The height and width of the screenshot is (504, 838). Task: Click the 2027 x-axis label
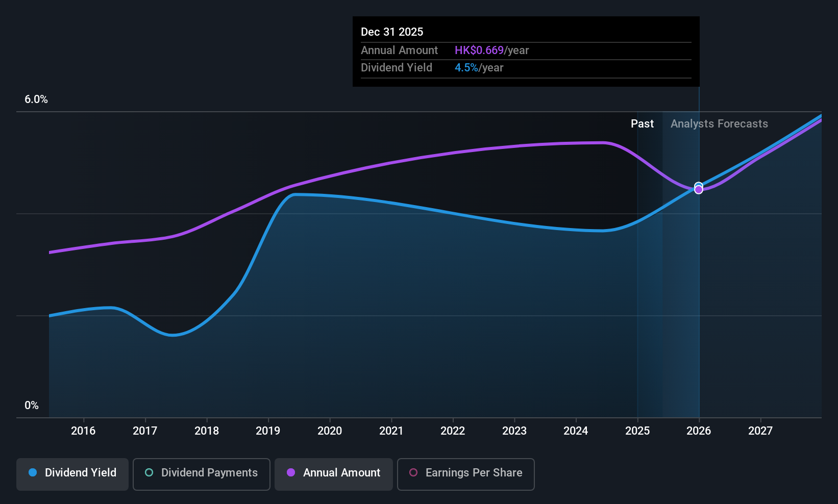[x=760, y=431]
